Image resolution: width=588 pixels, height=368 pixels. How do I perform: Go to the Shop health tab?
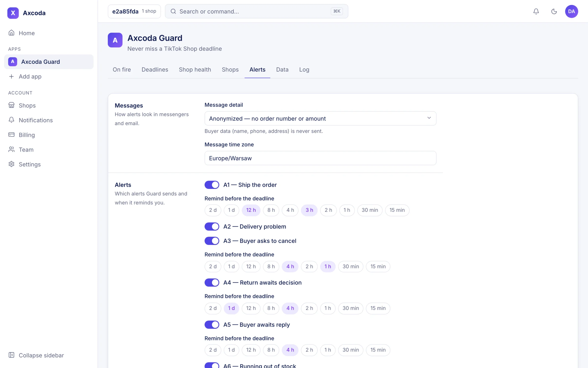(195, 69)
